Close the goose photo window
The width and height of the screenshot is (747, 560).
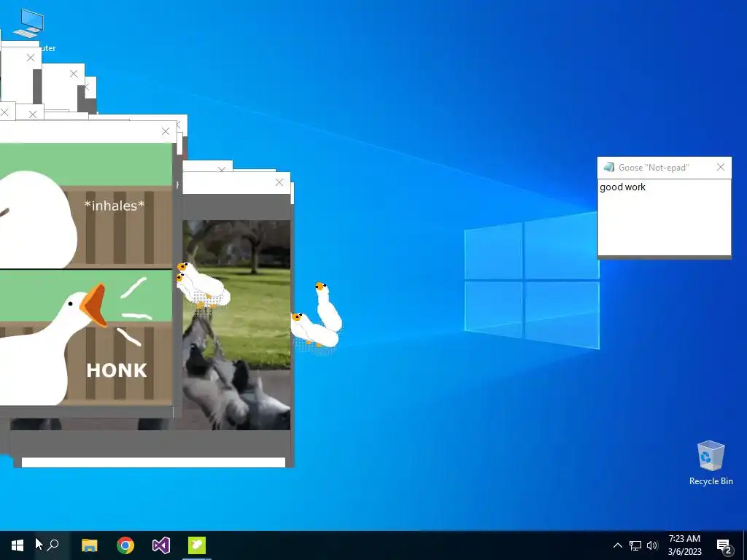coord(279,182)
